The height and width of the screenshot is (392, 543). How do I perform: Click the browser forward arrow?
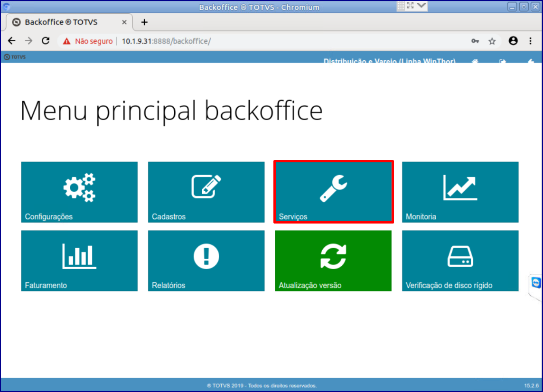(x=29, y=41)
